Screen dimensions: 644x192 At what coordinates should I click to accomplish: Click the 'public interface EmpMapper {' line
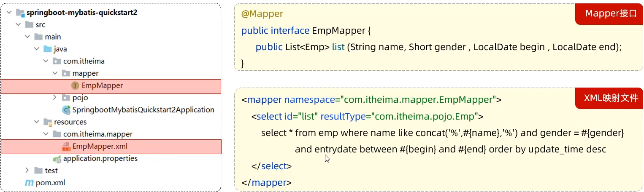(306, 31)
